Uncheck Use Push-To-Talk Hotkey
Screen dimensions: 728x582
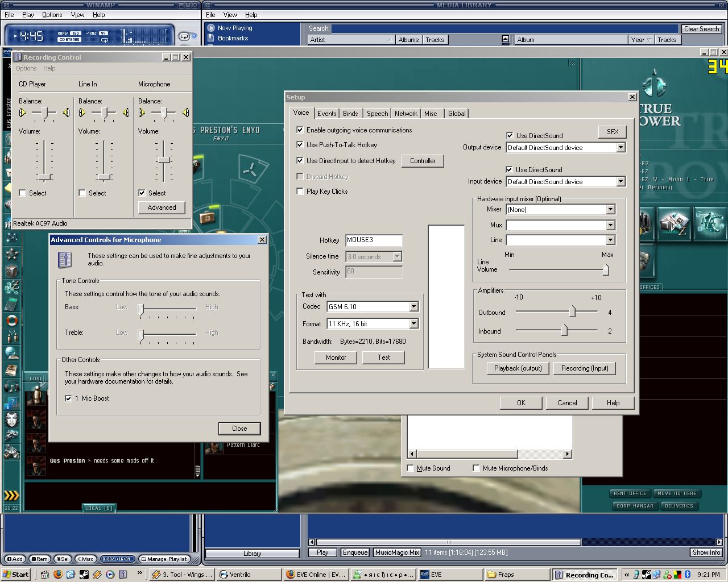[300, 145]
